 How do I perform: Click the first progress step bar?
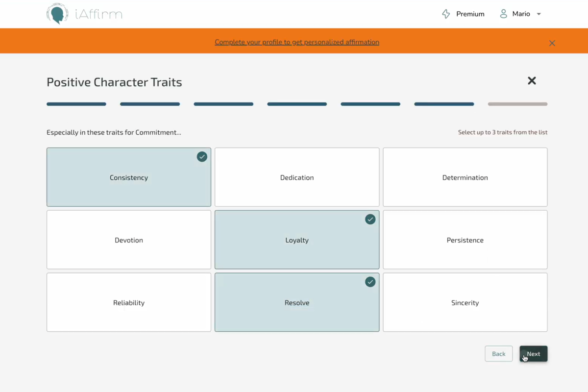(76, 104)
